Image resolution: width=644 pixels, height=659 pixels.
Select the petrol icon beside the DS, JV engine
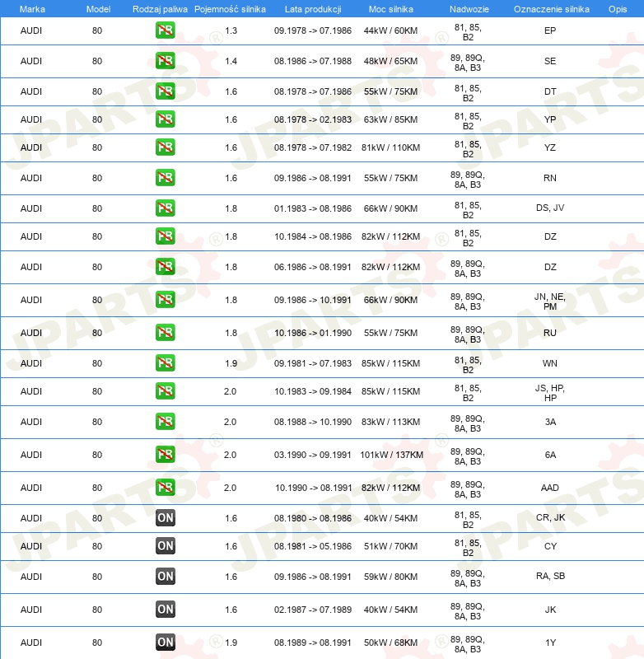(x=165, y=208)
